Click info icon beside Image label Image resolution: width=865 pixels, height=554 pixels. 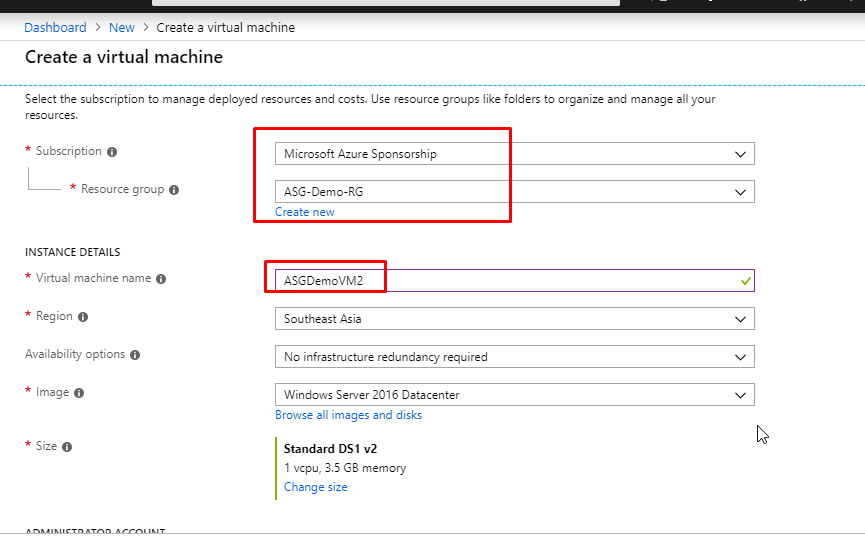(x=79, y=393)
